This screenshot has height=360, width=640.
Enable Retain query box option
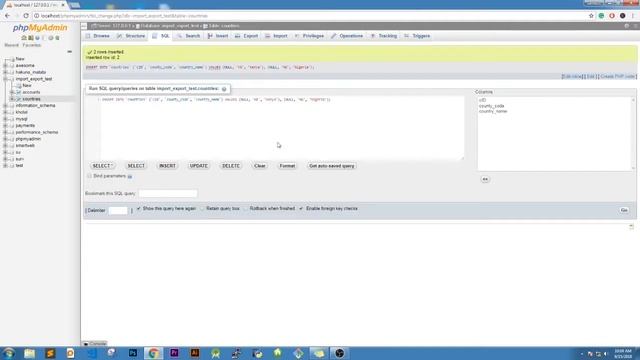[202, 209]
